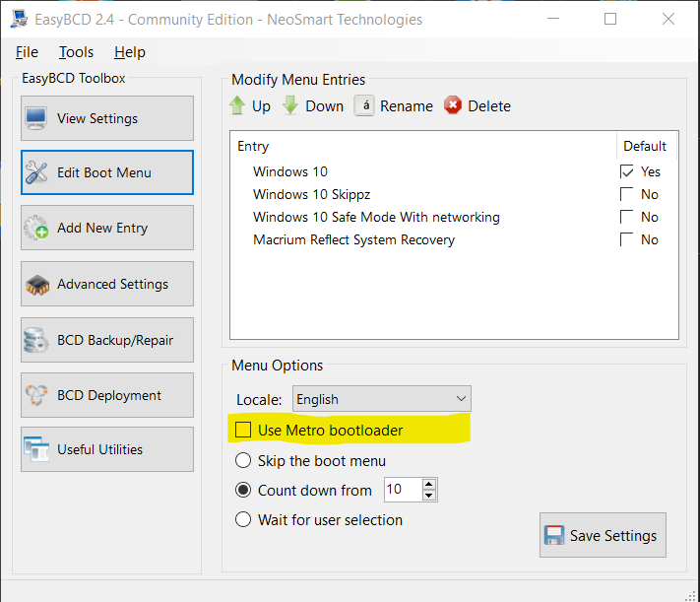Open the Tools menu
The width and height of the screenshot is (700, 602).
pos(76,52)
